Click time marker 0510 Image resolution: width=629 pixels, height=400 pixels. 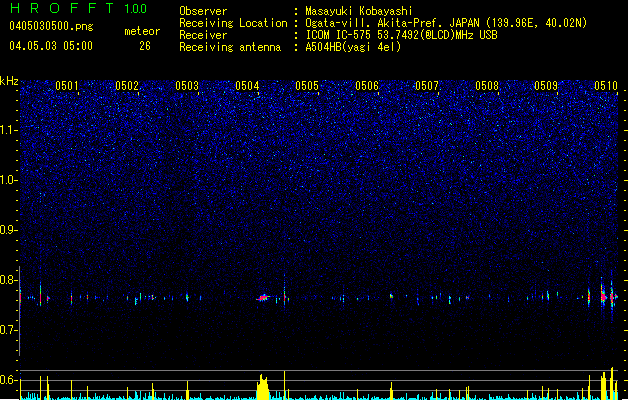click(606, 86)
